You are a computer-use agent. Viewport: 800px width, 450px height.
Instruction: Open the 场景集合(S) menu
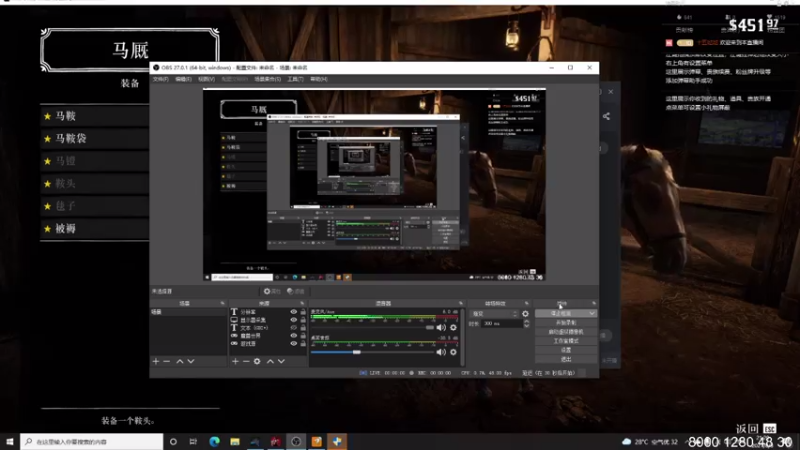(x=267, y=79)
